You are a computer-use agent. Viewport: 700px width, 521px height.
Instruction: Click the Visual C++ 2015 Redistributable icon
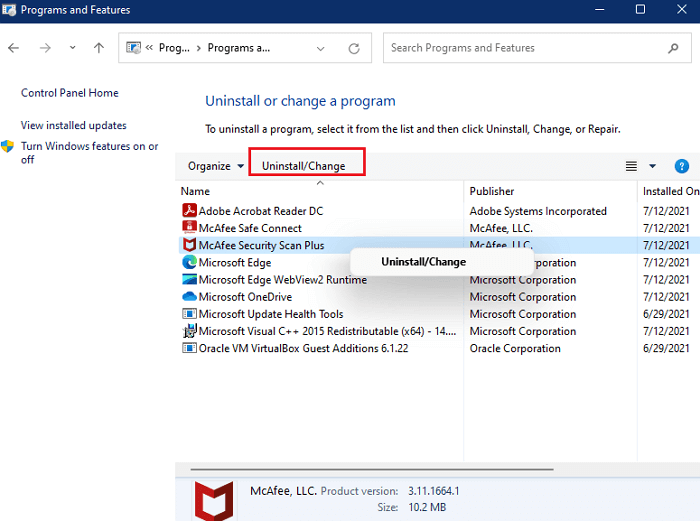189,331
